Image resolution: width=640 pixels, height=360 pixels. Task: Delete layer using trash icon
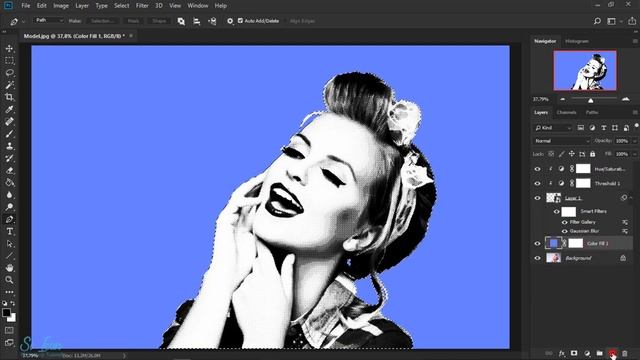624,353
